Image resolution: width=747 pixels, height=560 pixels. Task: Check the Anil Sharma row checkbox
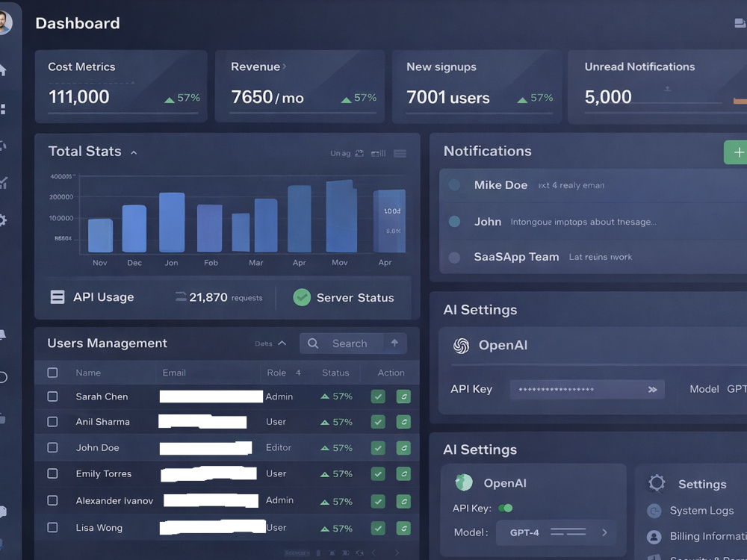52,422
